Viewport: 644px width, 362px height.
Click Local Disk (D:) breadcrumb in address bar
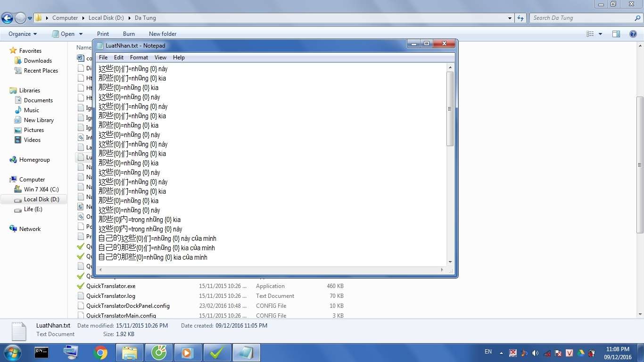[106, 18]
